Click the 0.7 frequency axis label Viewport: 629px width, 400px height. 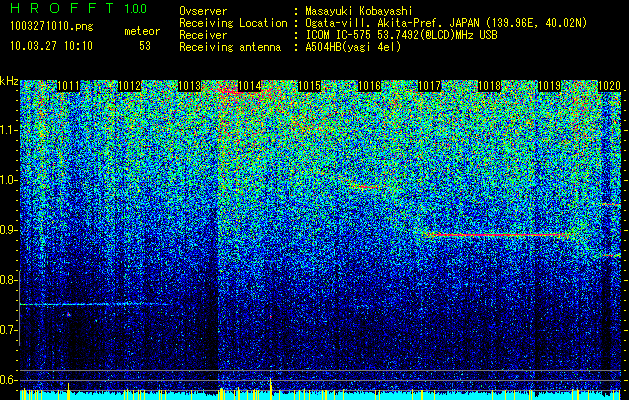click(x=8, y=330)
